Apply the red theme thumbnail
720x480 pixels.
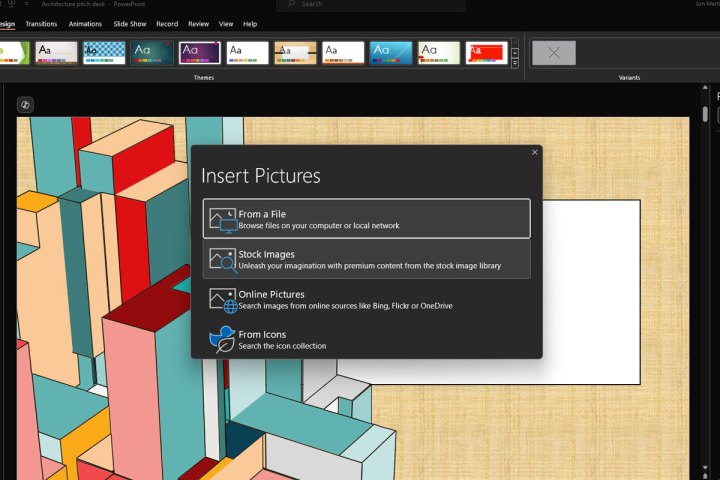487,52
